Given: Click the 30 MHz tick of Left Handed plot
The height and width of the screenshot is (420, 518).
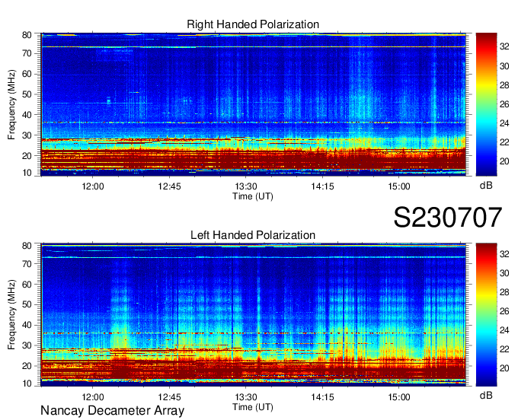Looking at the screenshot, I should (x=27, y=345).
